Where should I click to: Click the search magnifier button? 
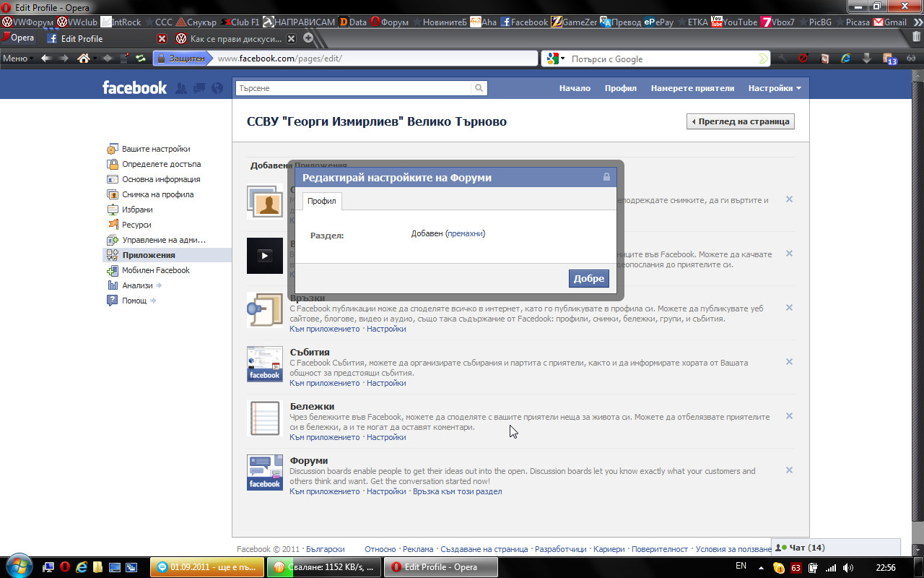[479, 88]
